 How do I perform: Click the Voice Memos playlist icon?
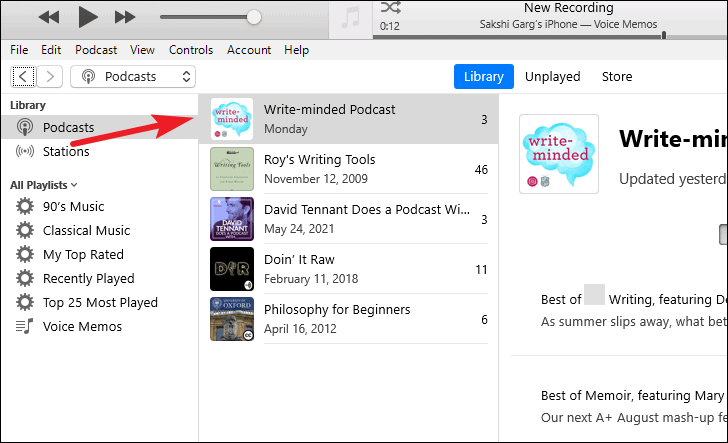pyautogui.click(x=25, y=326)
